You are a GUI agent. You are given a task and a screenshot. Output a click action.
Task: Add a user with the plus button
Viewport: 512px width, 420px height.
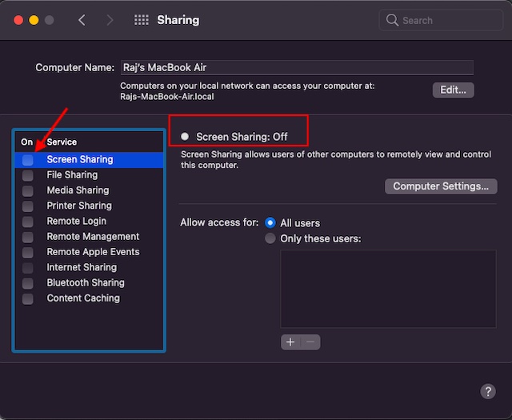(290, 342)
